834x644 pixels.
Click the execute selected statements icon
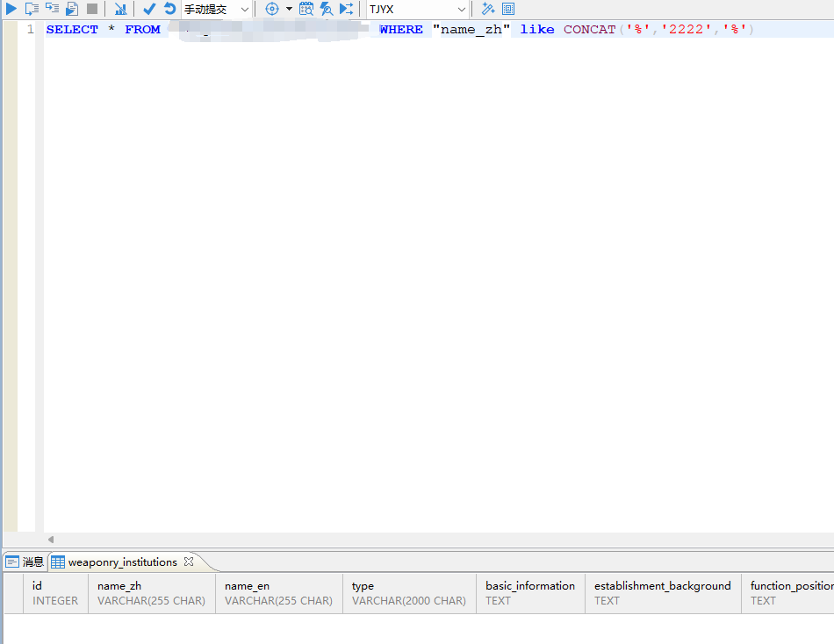click(52, 9)
